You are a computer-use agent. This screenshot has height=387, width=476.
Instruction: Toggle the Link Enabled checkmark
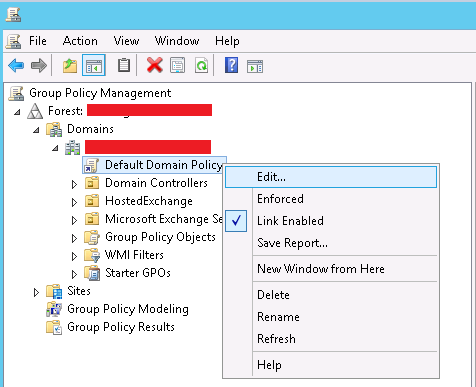click(x=236, y=221)
